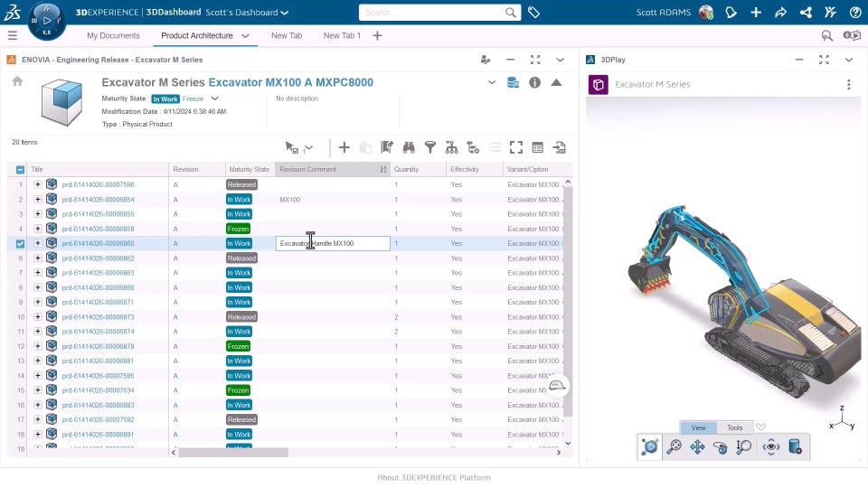The width and height of the screenshot is (868, 488).
Task: Open the selection mode dropdown arrow
Action: click(x=308, y=147)
